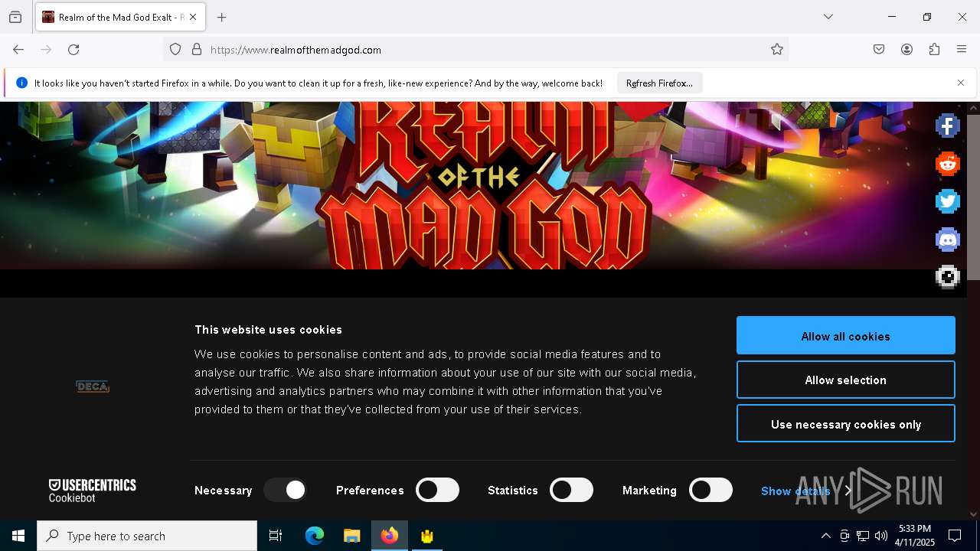Open the List all tabs dropdown

coord(828,17)
